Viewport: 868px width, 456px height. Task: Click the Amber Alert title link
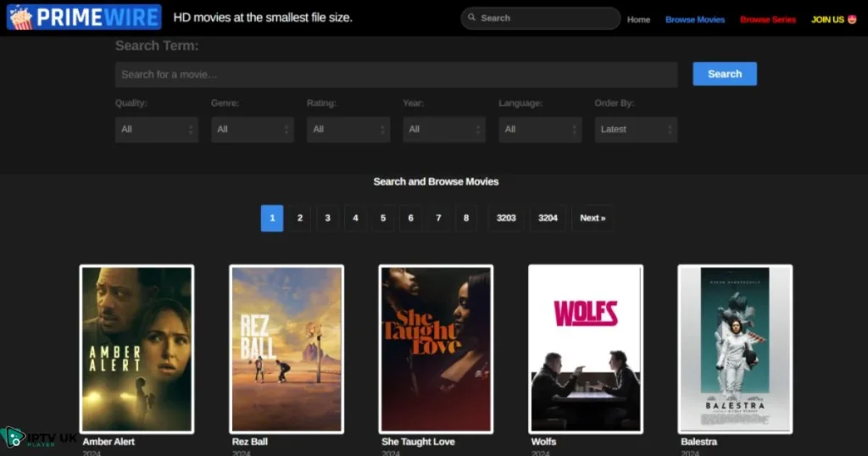[108, 442]
